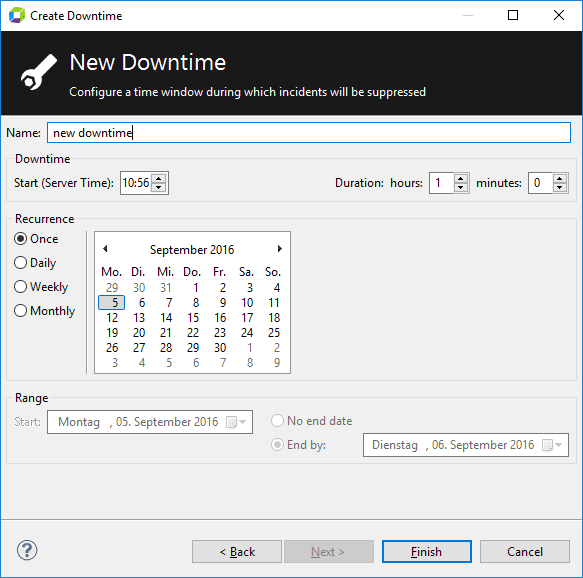Click the September 2016 month header
This screenshot has width=583, height=578.
192,249
